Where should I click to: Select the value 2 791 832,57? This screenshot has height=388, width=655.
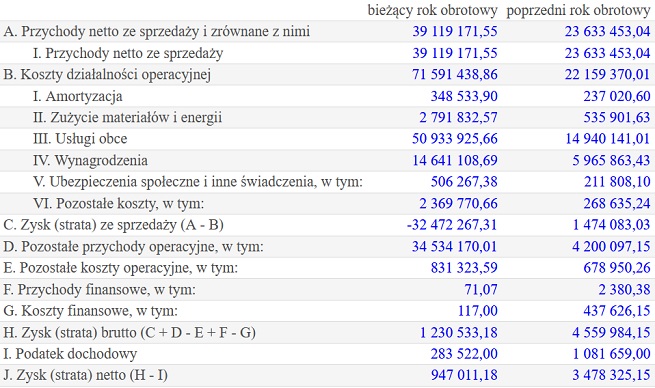[458, 118]
